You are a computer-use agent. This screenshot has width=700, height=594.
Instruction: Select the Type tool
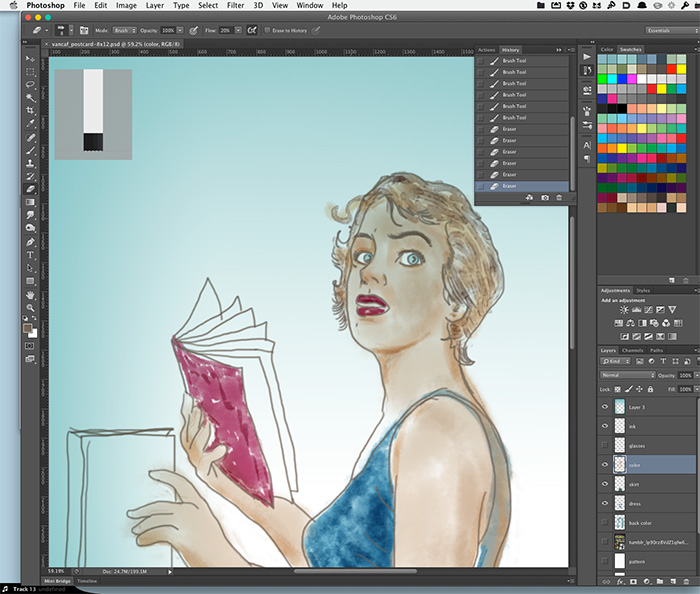[x=30, y=255]
